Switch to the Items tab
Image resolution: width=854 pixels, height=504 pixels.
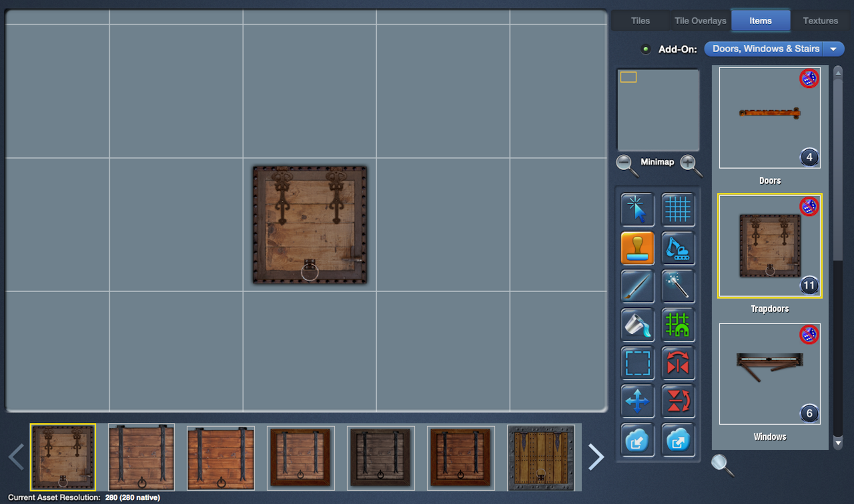point(761,21)
